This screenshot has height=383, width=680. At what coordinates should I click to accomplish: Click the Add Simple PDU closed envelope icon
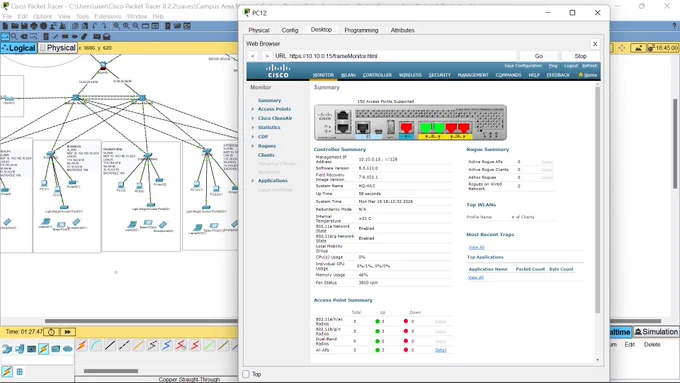click(x=97, y=36)
